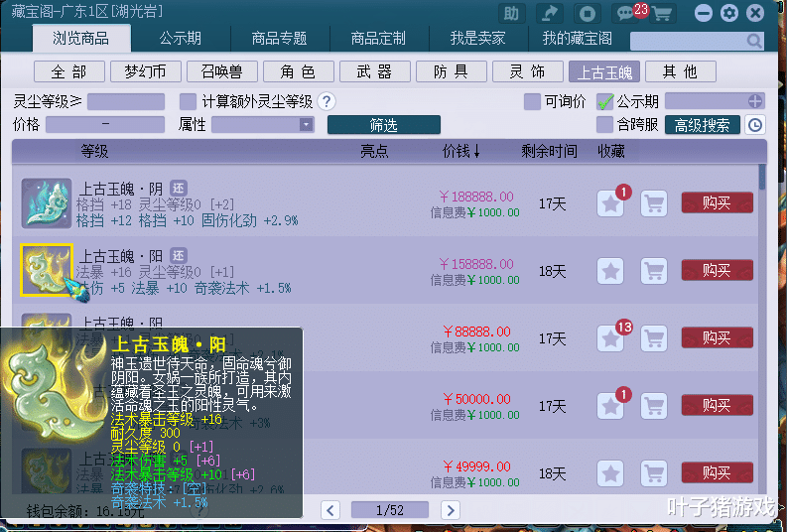Click the share arrow icon in title bar

[550, 13]
